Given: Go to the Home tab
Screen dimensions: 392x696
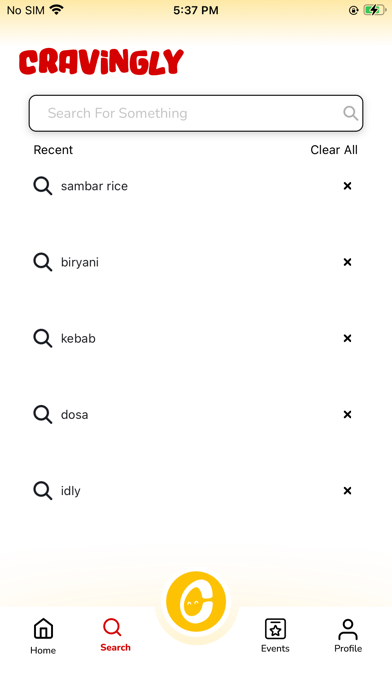Looking at the screenshot, I should pos(43,636).
